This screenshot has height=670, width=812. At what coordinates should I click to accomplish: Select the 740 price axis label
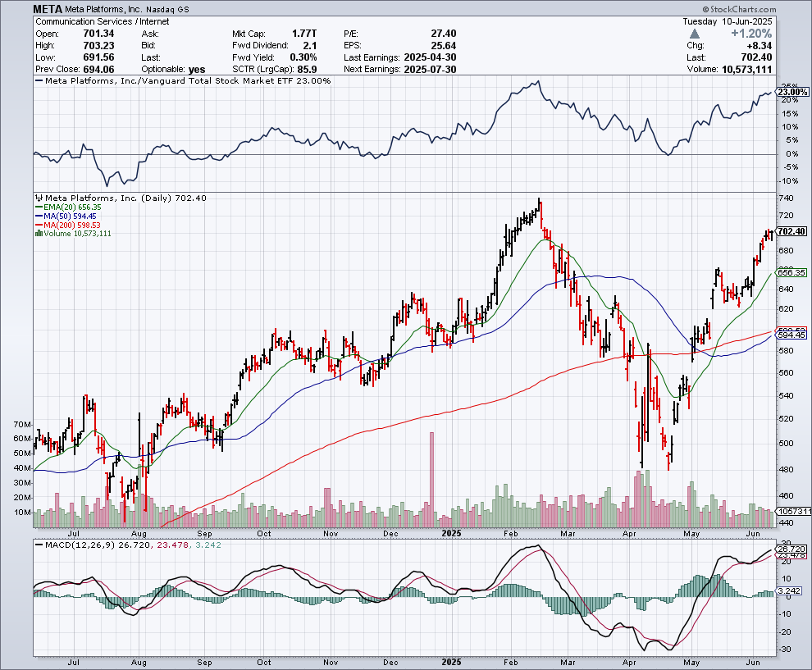pyautogui.click(x=786, y=198)
